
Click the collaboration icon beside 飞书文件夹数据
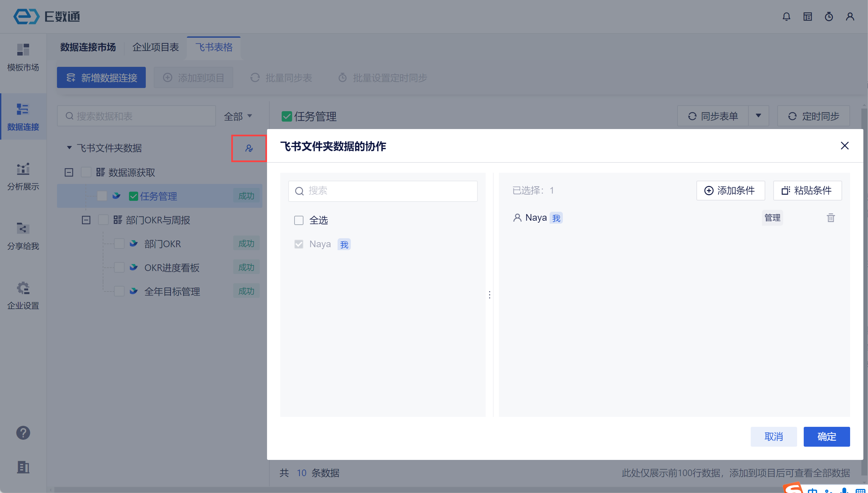click(x=249, y=148)
